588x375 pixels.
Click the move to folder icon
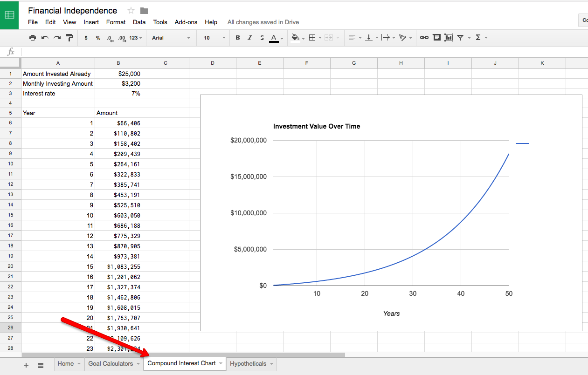tap(144, 11)
